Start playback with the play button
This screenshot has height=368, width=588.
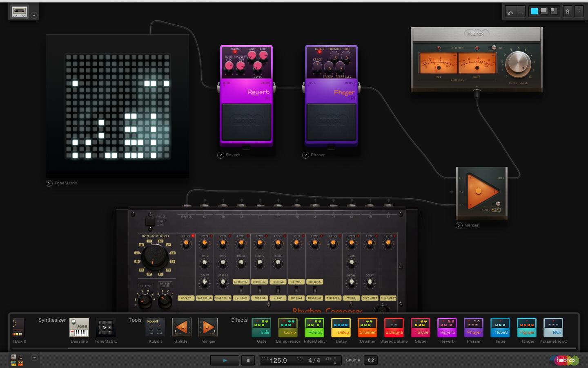pos(225,360)
